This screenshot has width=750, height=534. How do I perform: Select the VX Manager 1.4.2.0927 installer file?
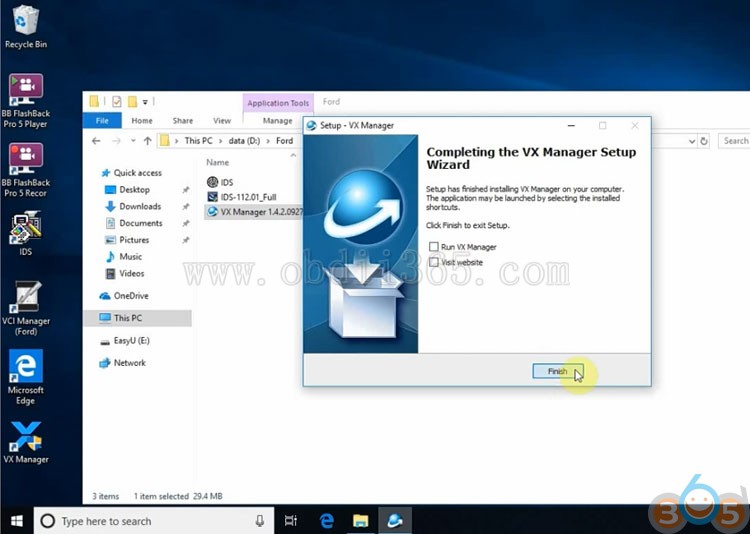(254, 211)
